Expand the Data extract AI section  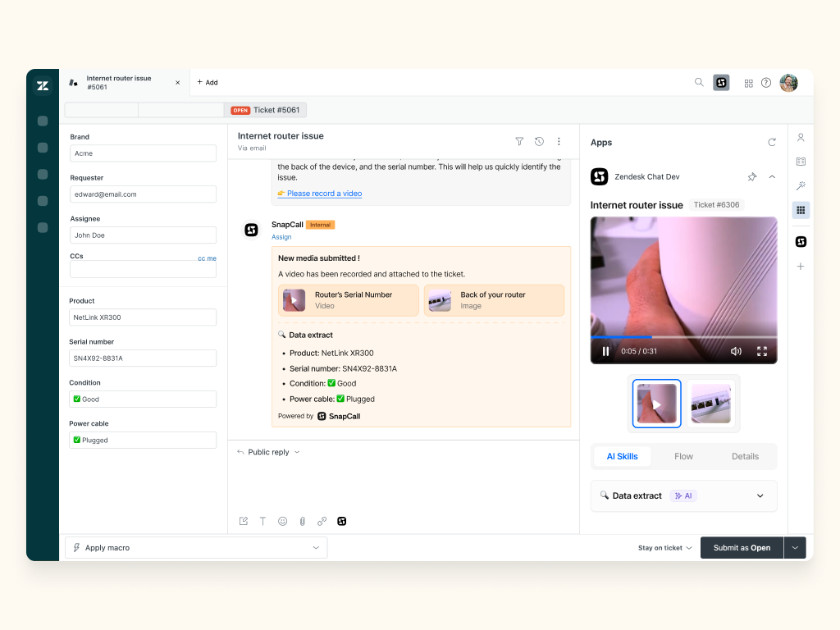click(760, 495)
